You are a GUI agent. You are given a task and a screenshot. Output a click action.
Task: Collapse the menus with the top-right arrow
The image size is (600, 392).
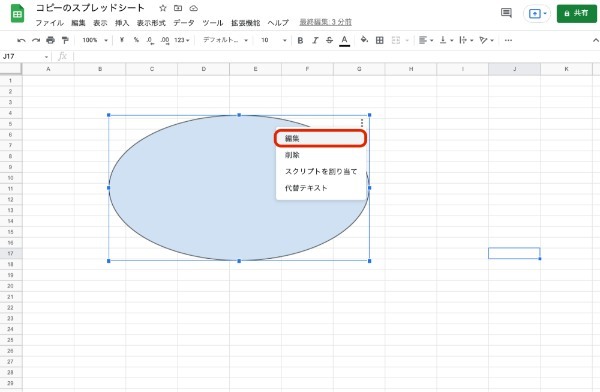(595, 40)
